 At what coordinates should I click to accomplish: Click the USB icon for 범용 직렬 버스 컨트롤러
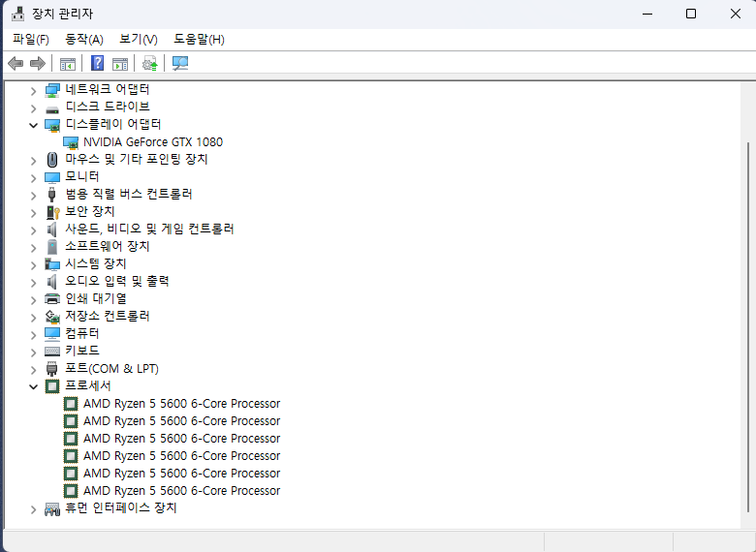tap(52, 194)
